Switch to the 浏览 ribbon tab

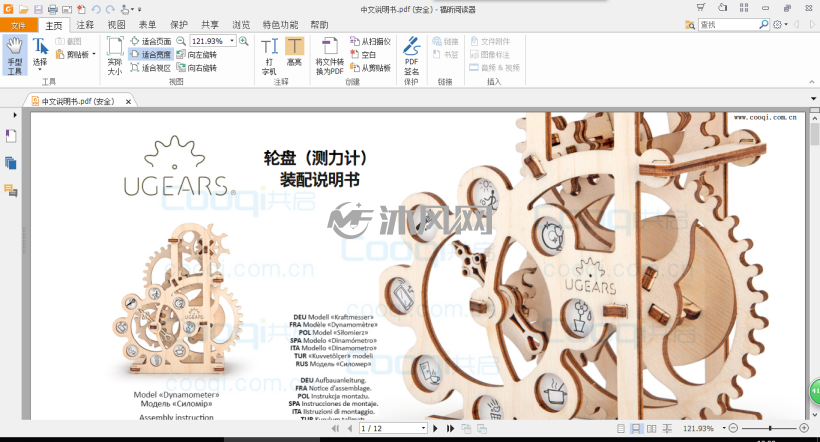coord(241,25)
